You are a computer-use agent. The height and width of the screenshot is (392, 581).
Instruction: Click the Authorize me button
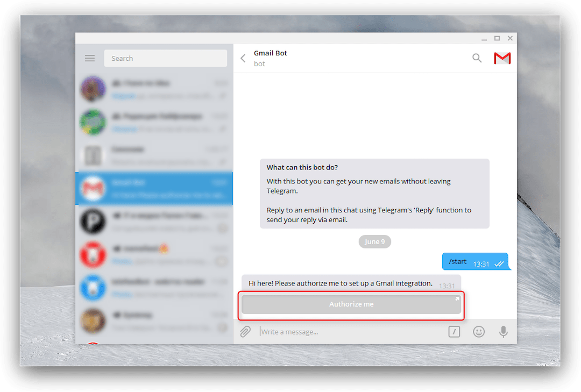351,304
